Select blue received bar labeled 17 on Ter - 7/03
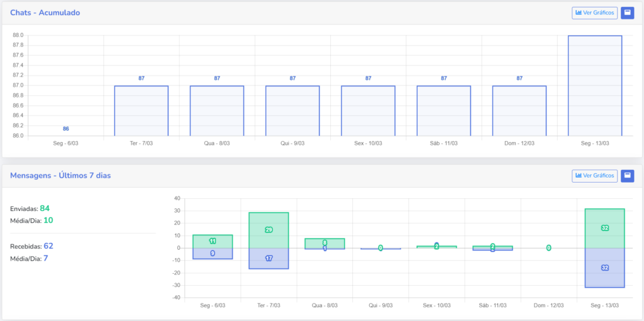The image size is (644, 321). [x=269, y=259]
